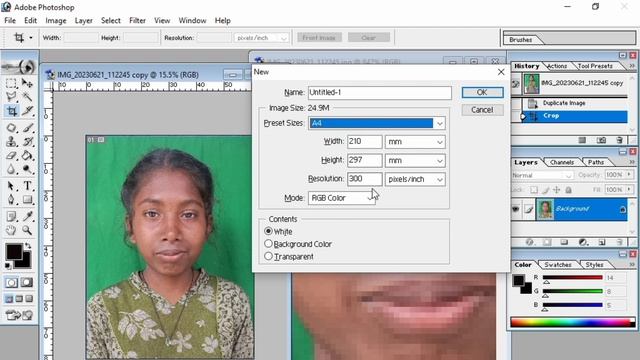Viewport: 640px width, 360px height.
Task: Select the Path Selection arrow tool
Action: tap(11, 186)
